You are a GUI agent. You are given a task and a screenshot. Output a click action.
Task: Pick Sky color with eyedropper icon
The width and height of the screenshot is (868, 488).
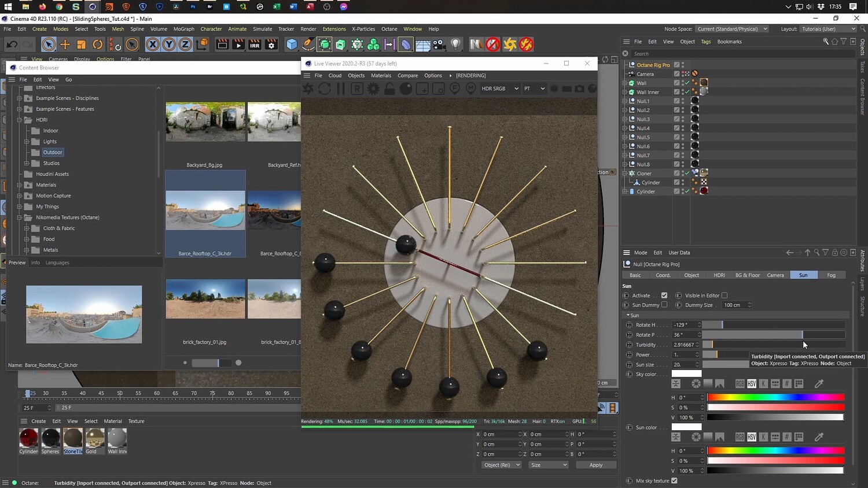tap(819, 383)
